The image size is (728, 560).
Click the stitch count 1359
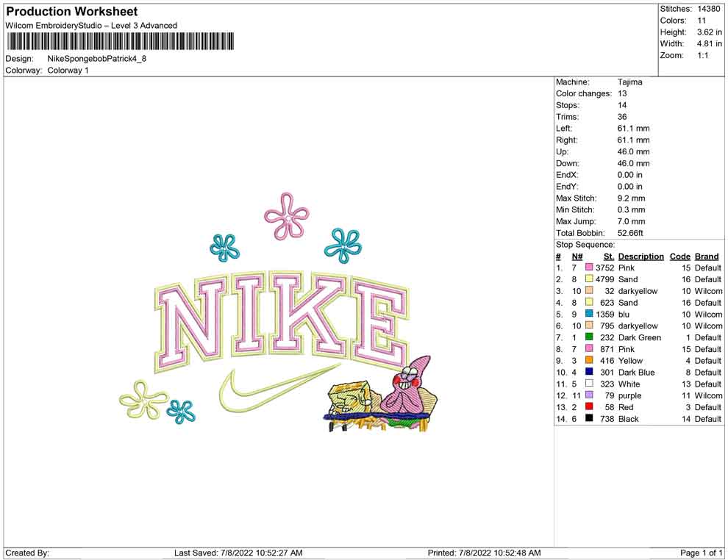pyautogui.click(x=605, y=314)
